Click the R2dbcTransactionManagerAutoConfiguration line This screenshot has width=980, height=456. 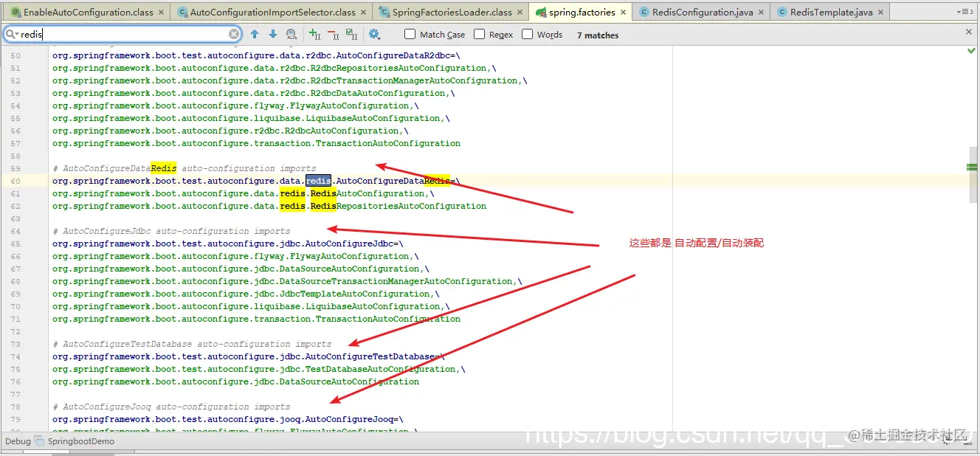coord(290,80)
